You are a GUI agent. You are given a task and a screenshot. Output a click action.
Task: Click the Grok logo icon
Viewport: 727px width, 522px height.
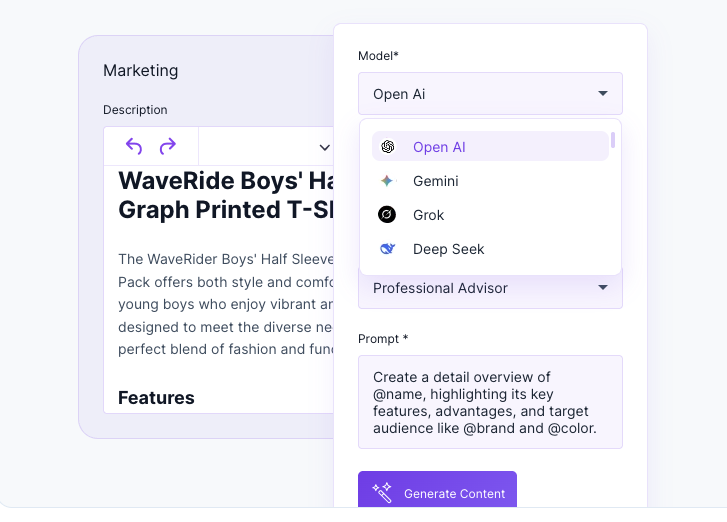pos(387,215)
